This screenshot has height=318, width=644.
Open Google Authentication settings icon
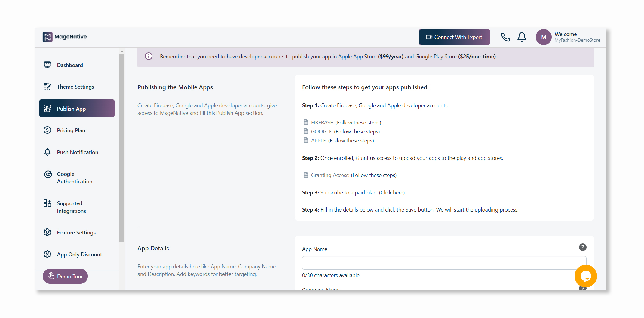tap(48, 174)
